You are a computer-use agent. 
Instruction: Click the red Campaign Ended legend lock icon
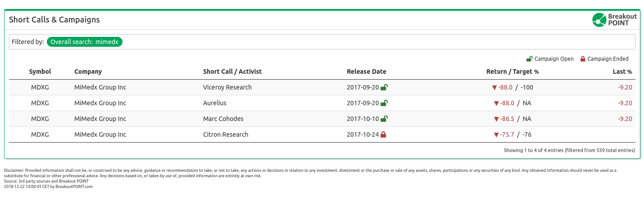[583, 59]
